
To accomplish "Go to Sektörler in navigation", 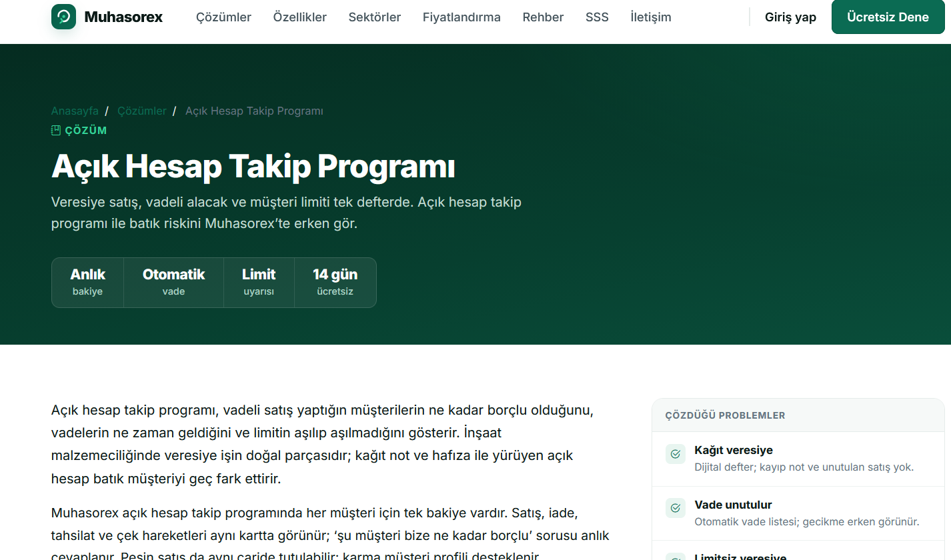I will pos(375,17).
